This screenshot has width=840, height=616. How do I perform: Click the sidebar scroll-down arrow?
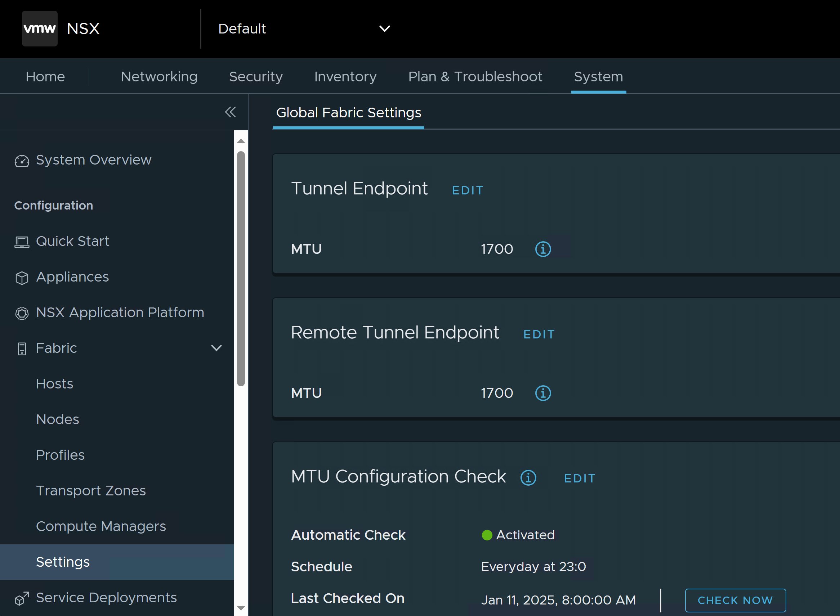pyautogui.click(x=241, y=608)
